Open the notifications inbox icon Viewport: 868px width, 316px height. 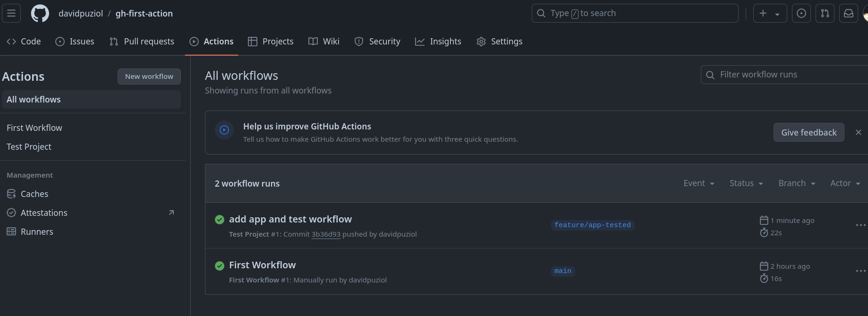pyautogui.click(x=848, y=13)
